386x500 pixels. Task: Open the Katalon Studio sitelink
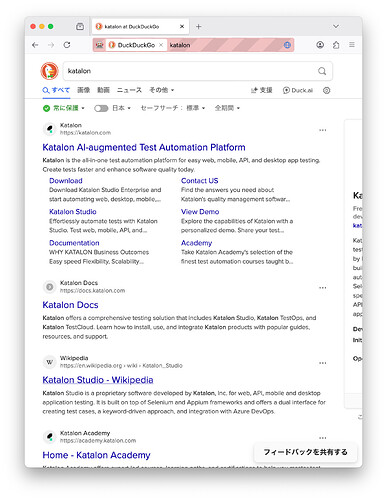pyautogui.click(x=73, y=212)
